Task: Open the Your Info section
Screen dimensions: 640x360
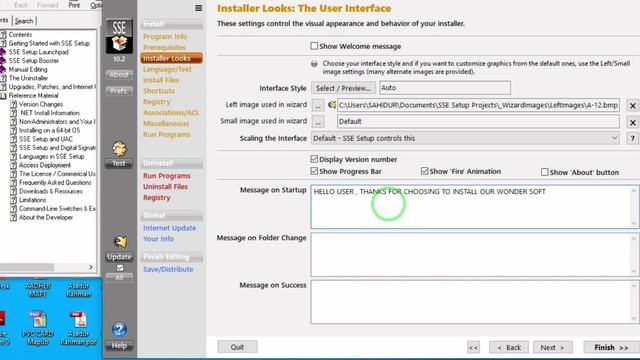Action: pyautogui.click(x=158, y=239)
